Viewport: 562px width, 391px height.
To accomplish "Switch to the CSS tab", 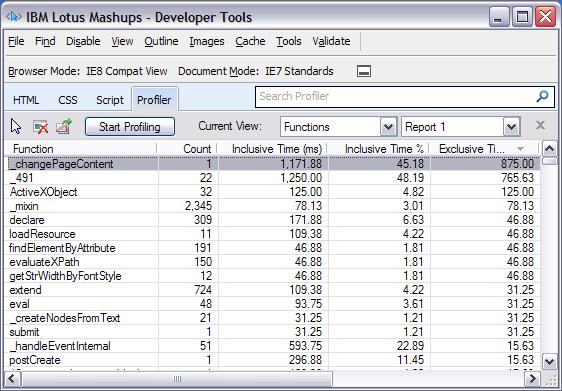I will [68, 100].
